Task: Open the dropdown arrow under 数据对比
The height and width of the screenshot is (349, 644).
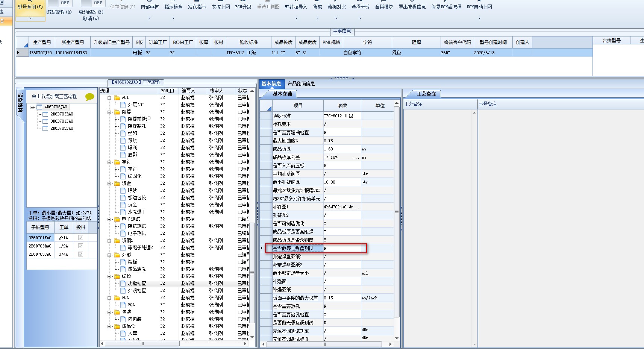Action: (x=336, y=18)
